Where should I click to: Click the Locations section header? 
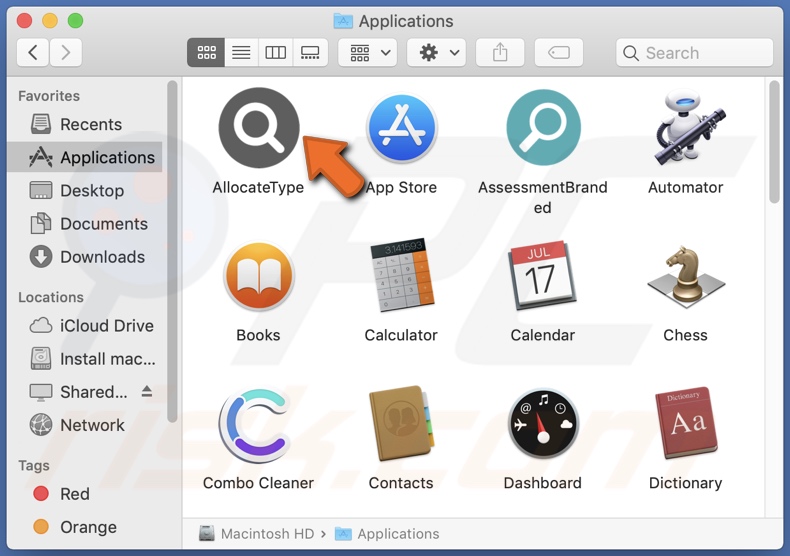tap(51, 297)
